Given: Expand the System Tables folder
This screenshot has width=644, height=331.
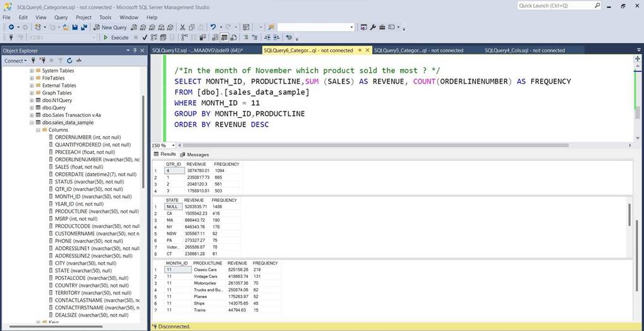Looking at the screenshot, I should pos(32,71).
